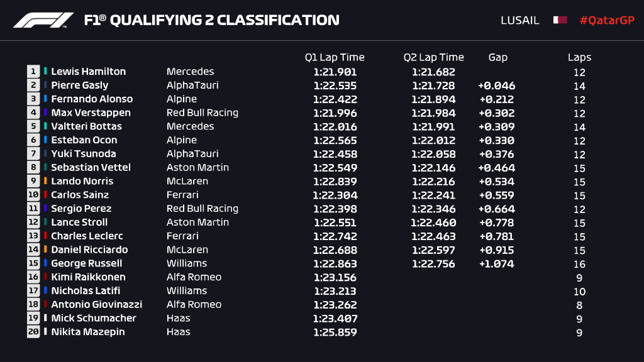Image resolution: width=644 pixels, height=362 pixels.
Task: Click Pierre Gasly's Q2 time 1:21.728
Action: coord(433,85)
